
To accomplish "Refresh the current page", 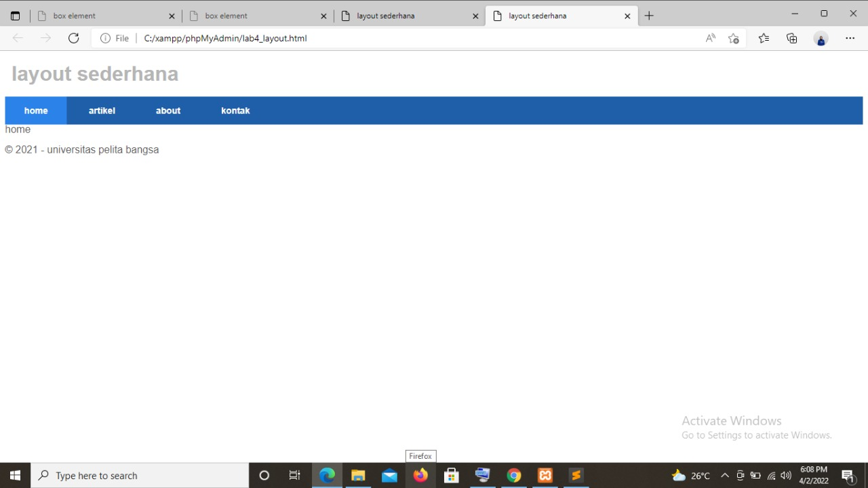I will tap(73, 38).
